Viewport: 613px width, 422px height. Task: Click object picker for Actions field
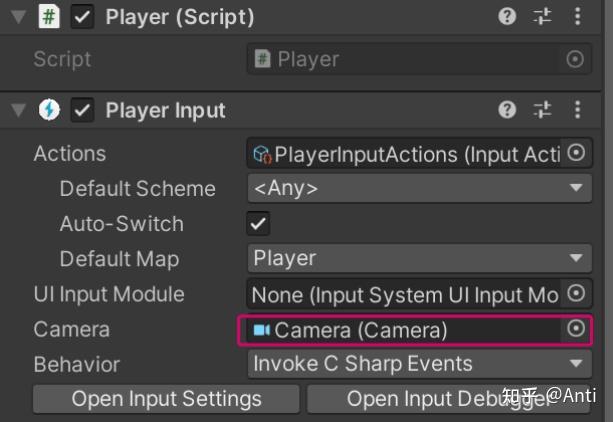(x=576, y=153)
